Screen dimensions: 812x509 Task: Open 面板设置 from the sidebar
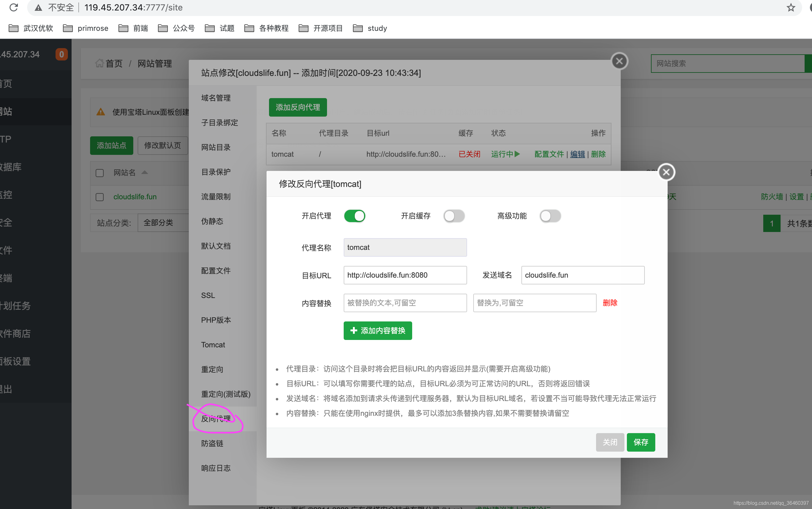click(15, 361)
